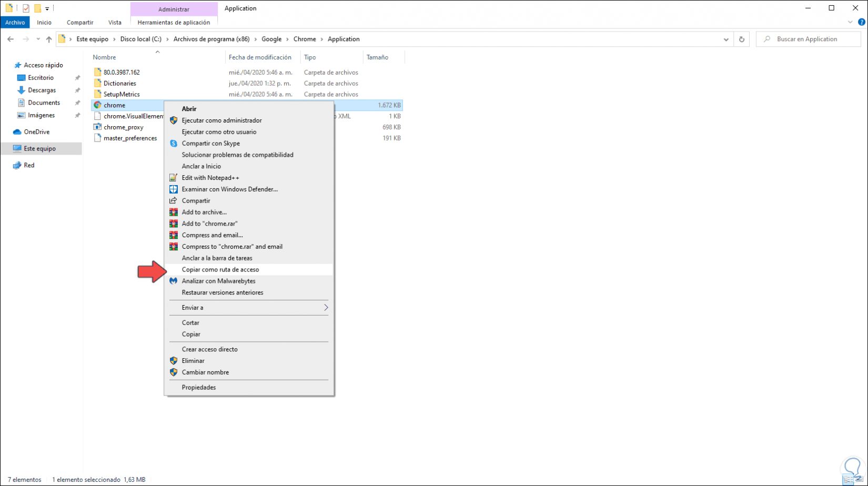This screenshot has width=868, height=486.
Task: Click the admin shield icon beside Eliminar
Action: [x=174, y=361]
